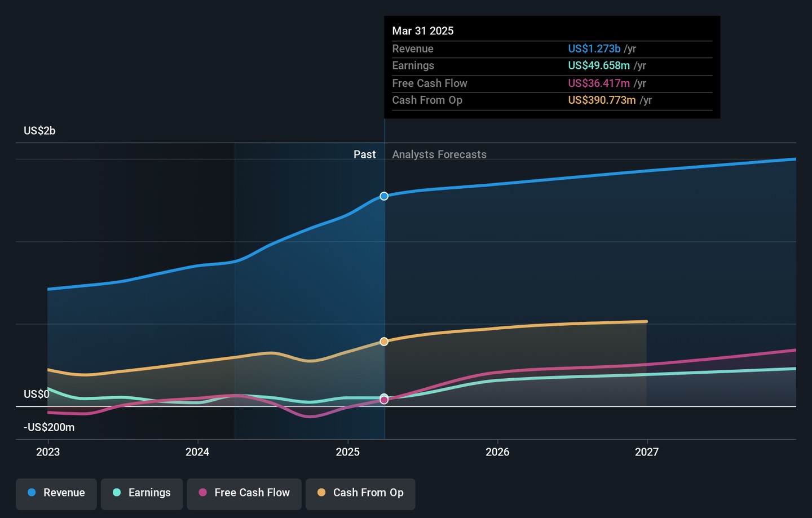
Task: Click the Cash From Op legend button
Action: [360, 493]
